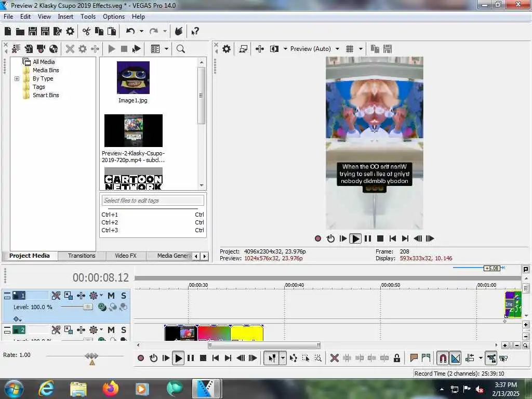
Task: Open project properties gear in main toolbar
Action: [70, 32]
